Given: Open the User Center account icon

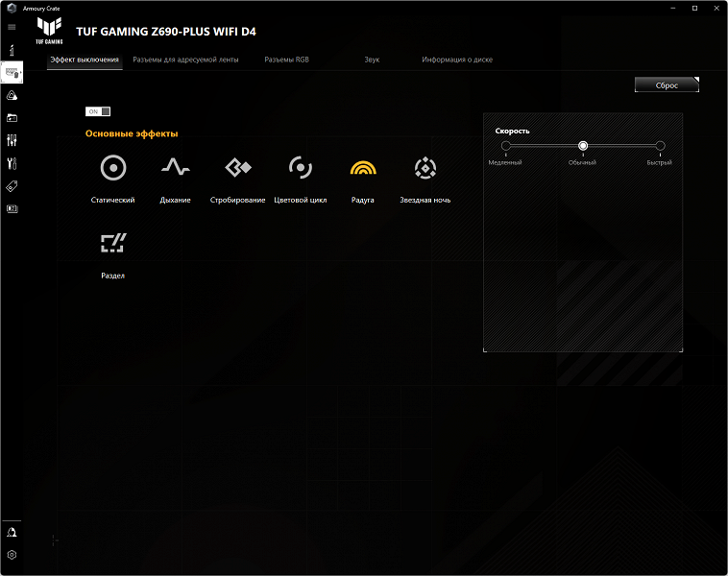Looking at the screenshot, I should (12, 532).
